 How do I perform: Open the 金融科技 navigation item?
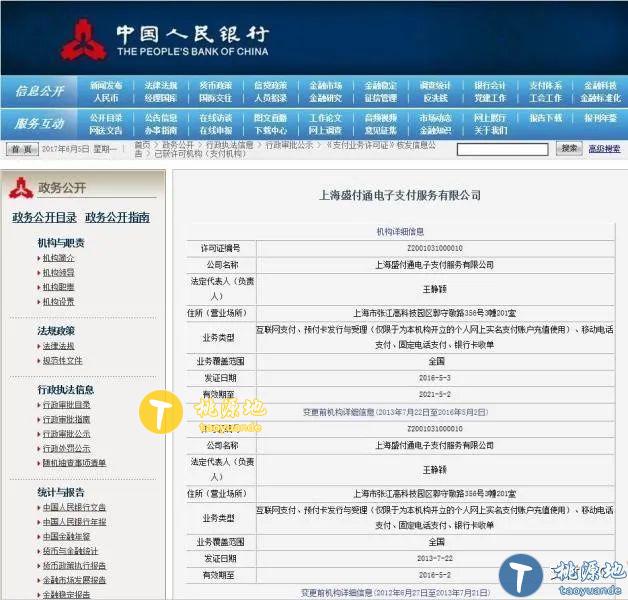click(x=600, y=85)
